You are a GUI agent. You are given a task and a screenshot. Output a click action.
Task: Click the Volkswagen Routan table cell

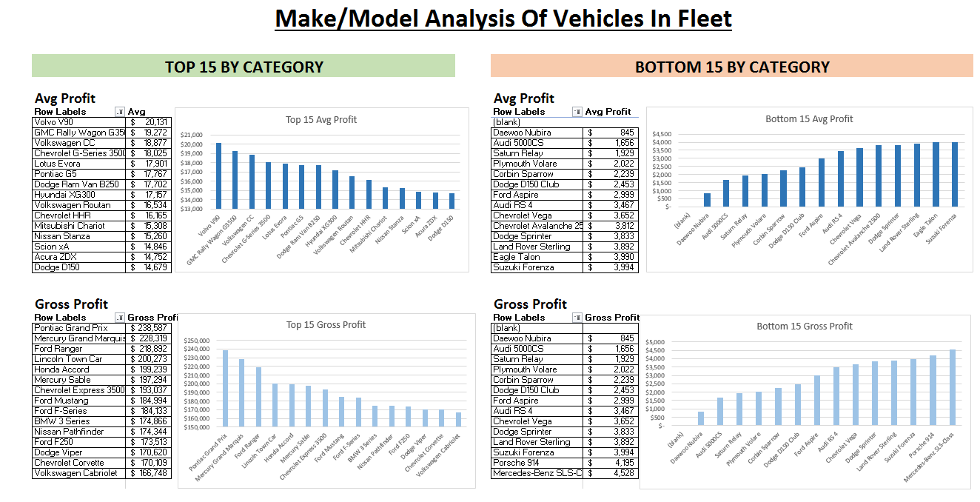point(79,205)
